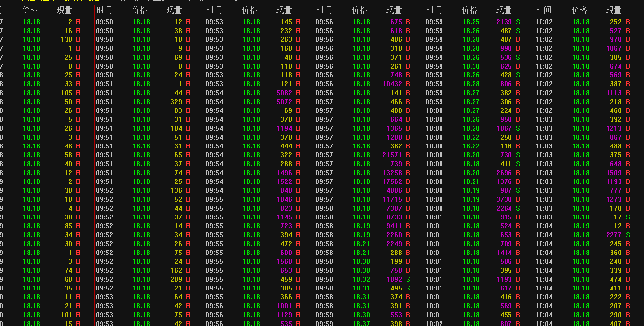
Task: Select the 1568 volume cell at 09:55
Action: 284,261
